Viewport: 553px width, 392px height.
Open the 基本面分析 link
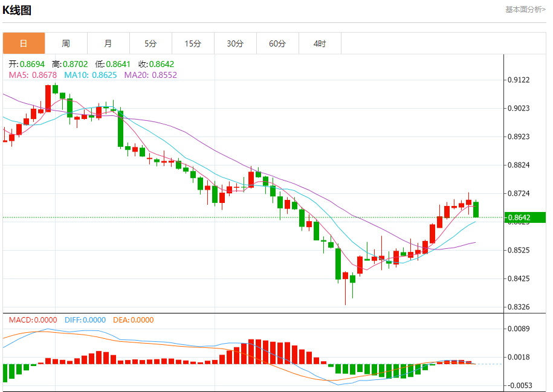pos(525,10)
